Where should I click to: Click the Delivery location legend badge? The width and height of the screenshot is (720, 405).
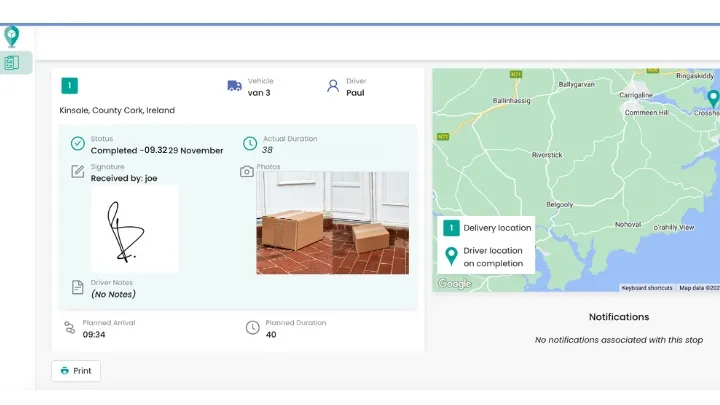[x=450, y=228]
